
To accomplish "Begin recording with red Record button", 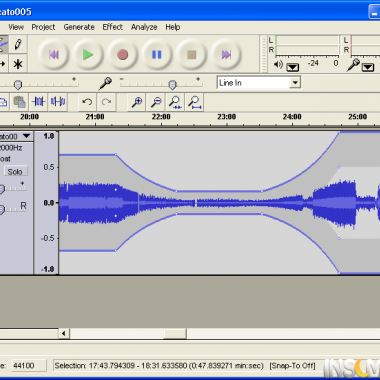I will click(x=123, y=54).
